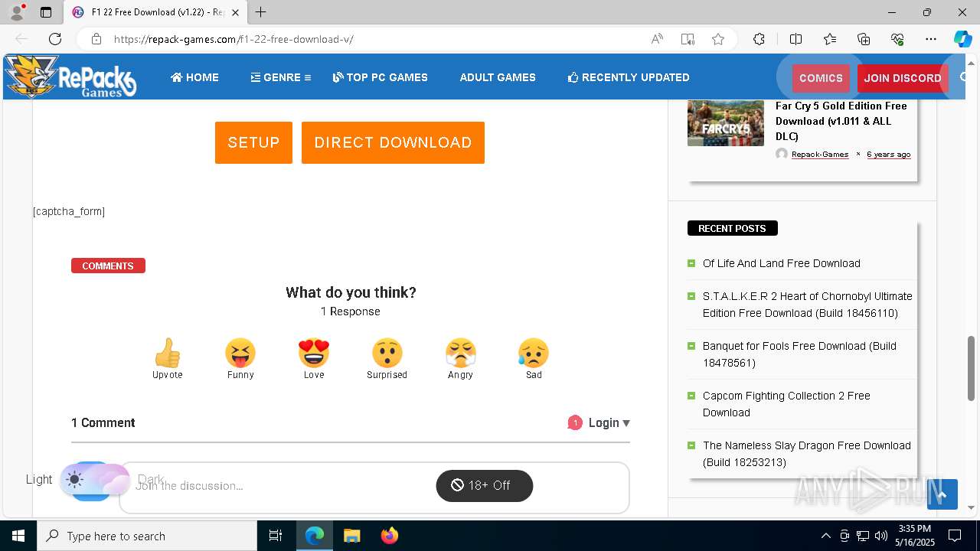This screenshot has width=980, height=551.
Task: Toggle the Split screen icon
Action: click(795, 39)
